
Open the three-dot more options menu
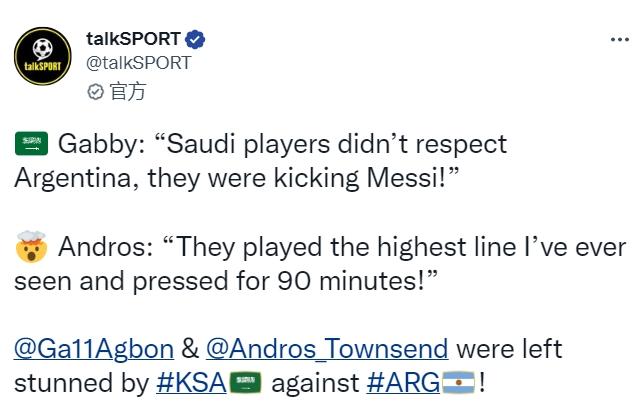tap(619, 40)
